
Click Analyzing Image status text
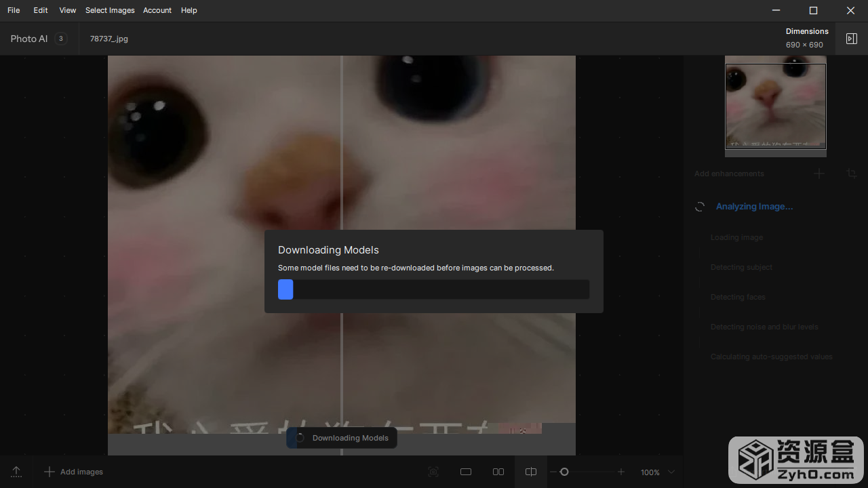tap(754, 206)
